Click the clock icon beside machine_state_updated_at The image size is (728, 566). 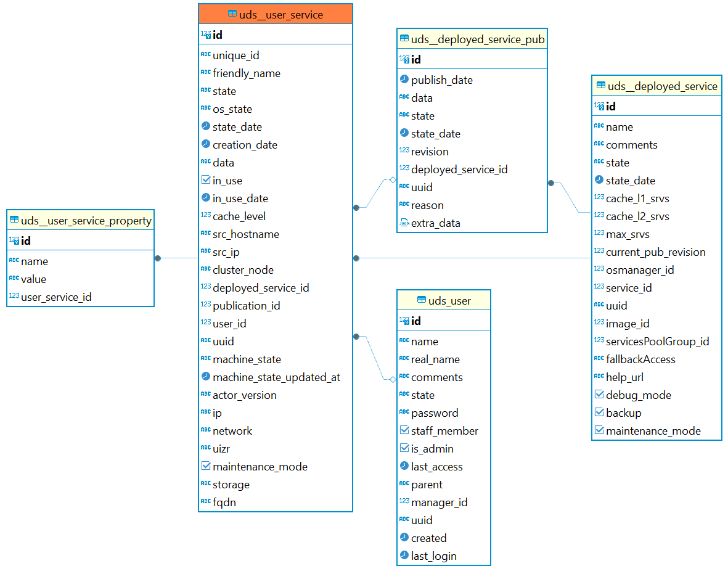205,377
